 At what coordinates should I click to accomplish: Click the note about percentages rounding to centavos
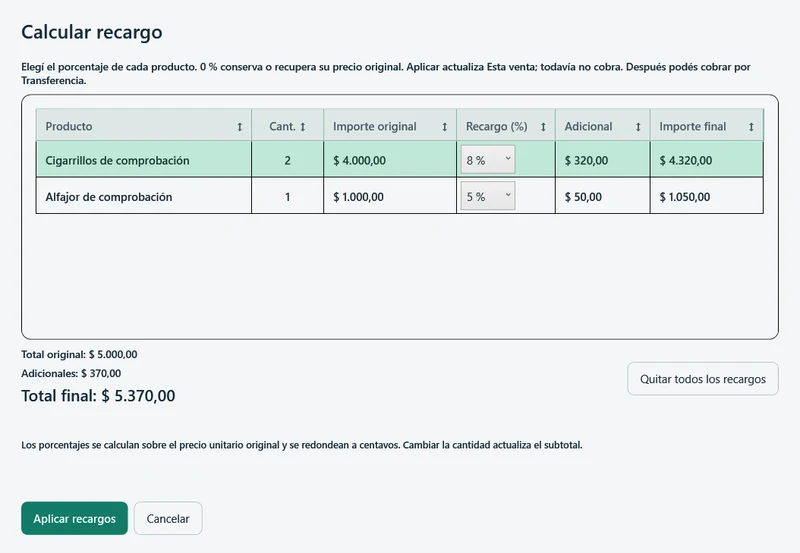click(x=302, y=445)
